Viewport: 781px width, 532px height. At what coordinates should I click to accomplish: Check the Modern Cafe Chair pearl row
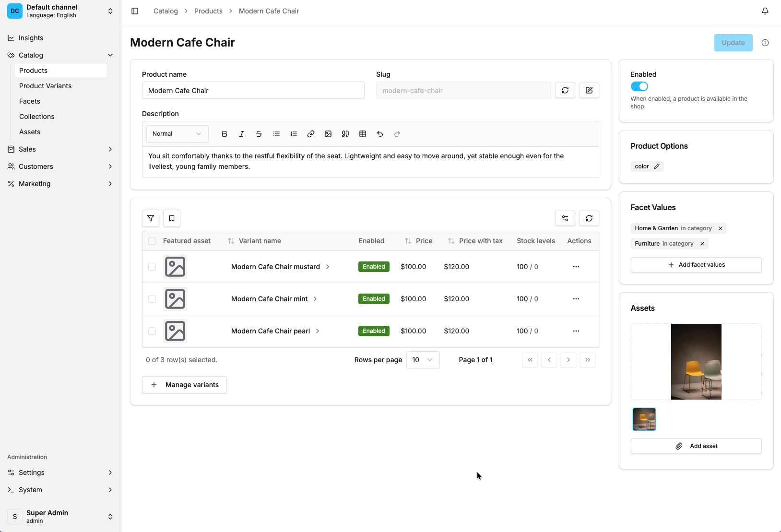click(152, 331)
